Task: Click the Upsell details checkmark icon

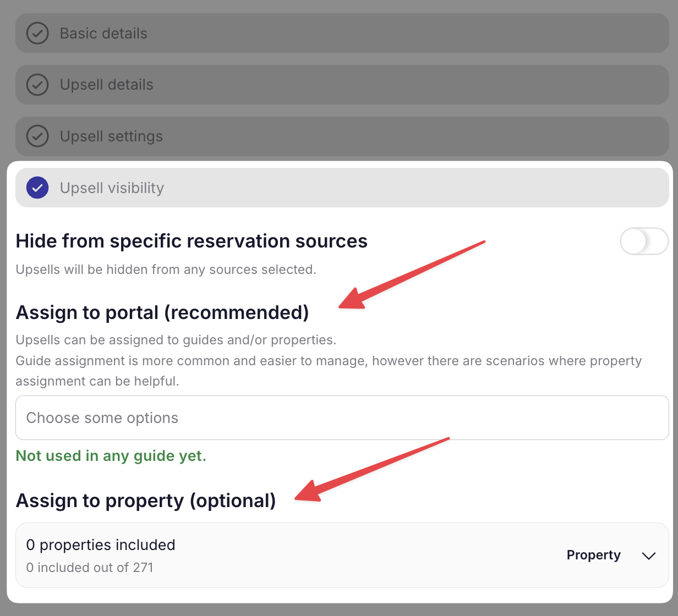Action: click(x=37, y=85)
